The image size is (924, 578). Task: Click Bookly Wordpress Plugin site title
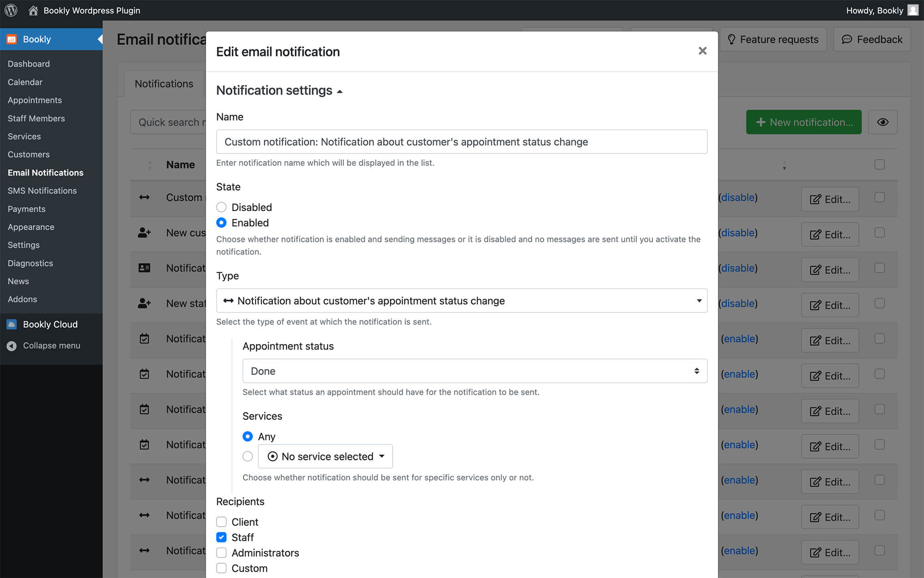point(91,10)
